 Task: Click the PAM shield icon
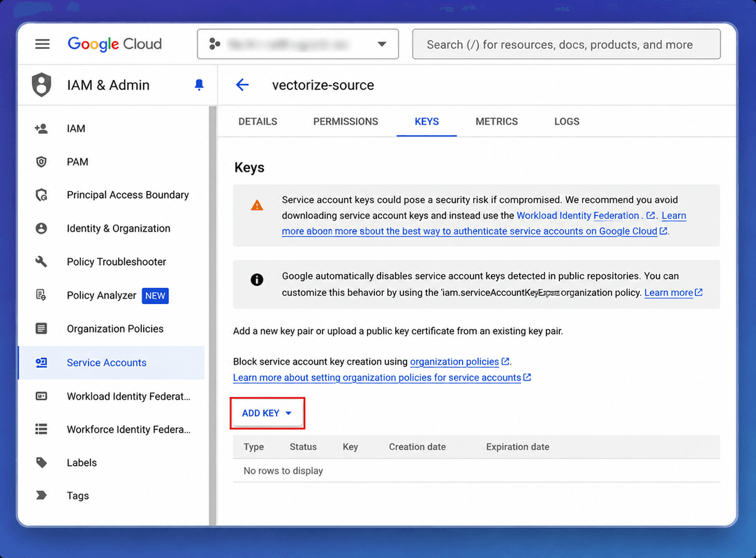tap(41, 161)
